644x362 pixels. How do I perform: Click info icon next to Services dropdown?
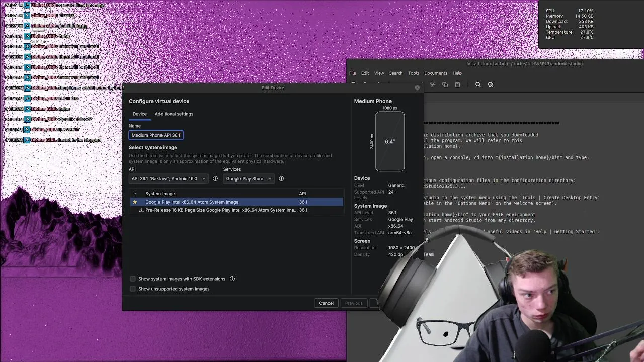coord(281,179)
